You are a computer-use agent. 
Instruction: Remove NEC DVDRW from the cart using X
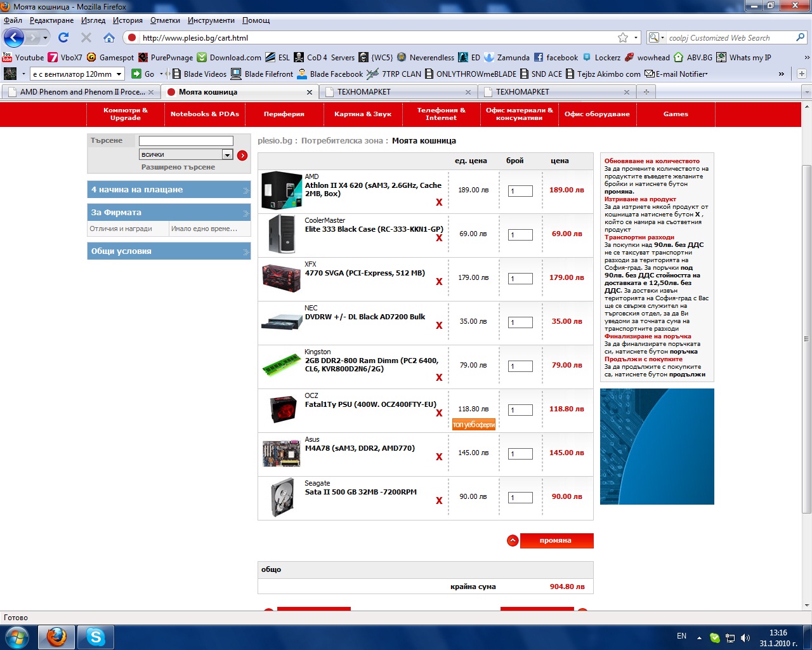pyautogui.click(x=439, y=325)
